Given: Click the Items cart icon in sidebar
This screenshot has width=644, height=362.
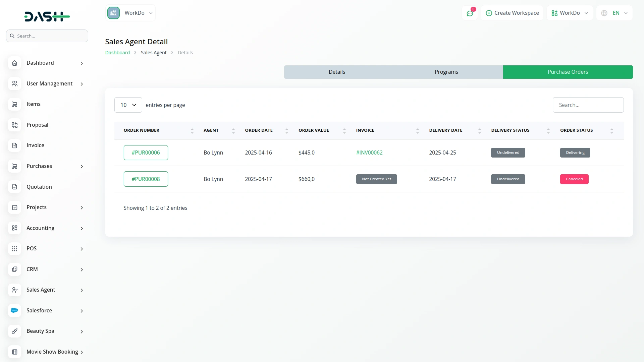Looking at the screenshot, I should pos(14,104).
